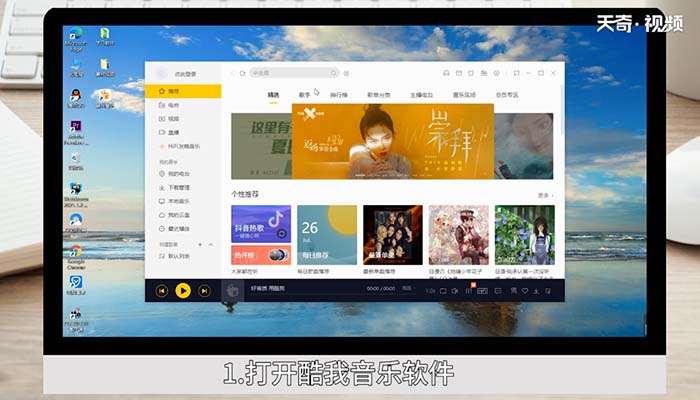Open comments with the speech bubble icon
This screenshot has height=400, width=700.
pos(498,291)
